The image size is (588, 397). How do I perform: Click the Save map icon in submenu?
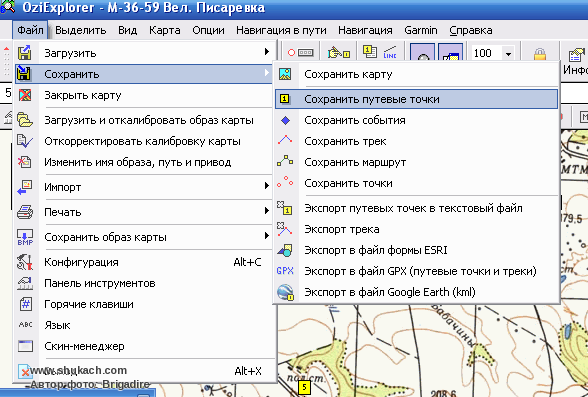(x=285, y=74)
